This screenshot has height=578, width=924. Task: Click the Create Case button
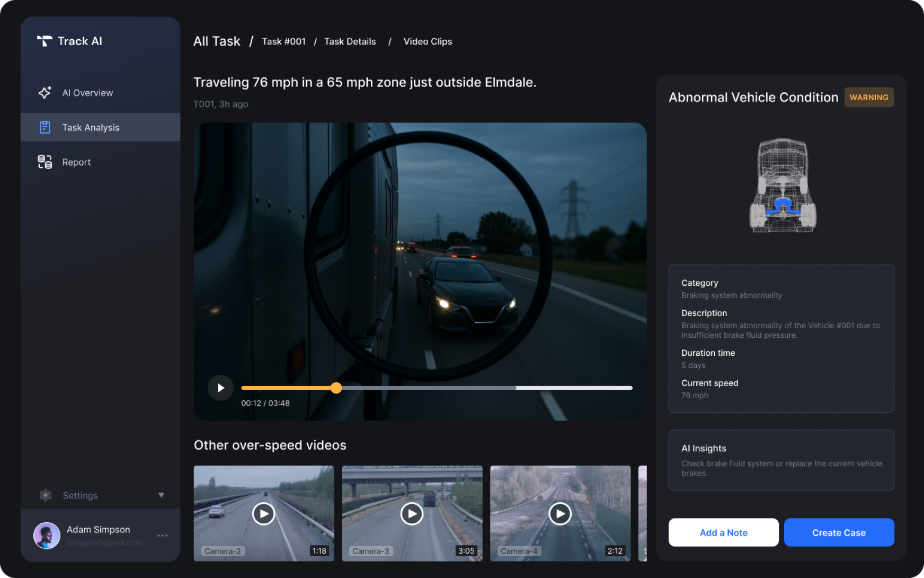[839, 532]
